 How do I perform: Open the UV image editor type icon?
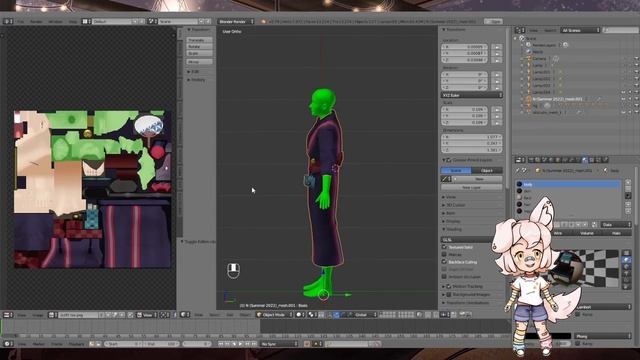8,315
